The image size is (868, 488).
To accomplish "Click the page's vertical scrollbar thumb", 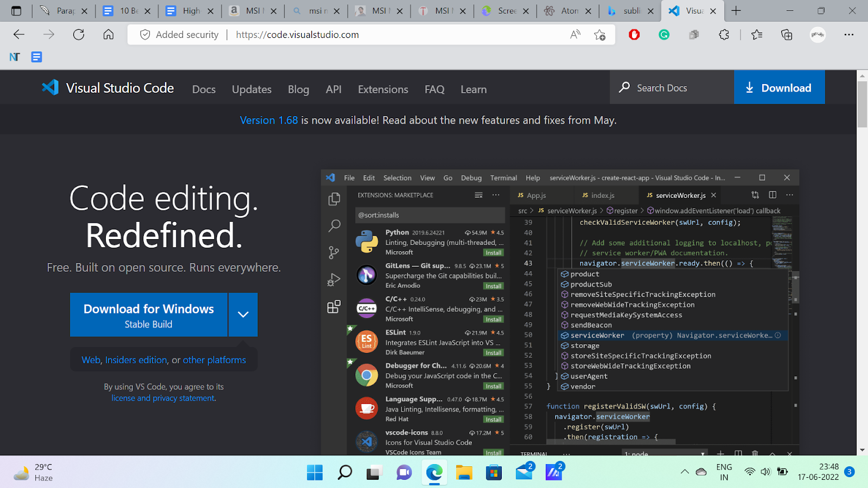I will [862, 105].
